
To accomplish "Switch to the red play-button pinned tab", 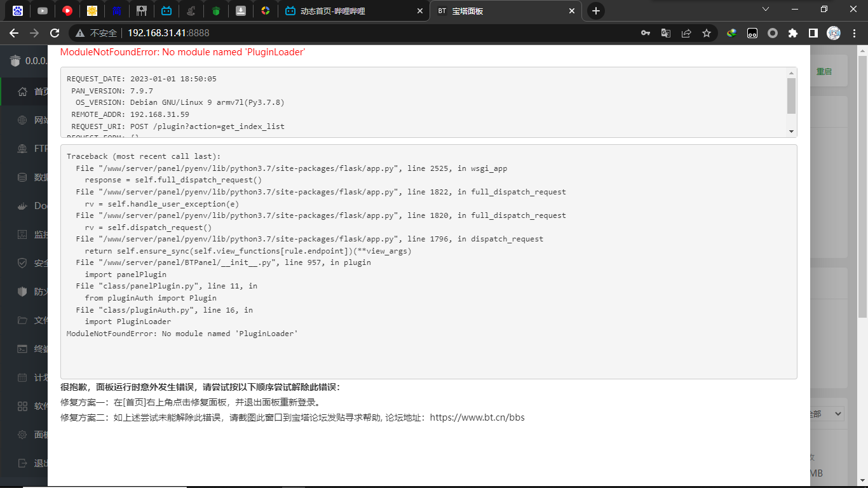I will point(67,11).
